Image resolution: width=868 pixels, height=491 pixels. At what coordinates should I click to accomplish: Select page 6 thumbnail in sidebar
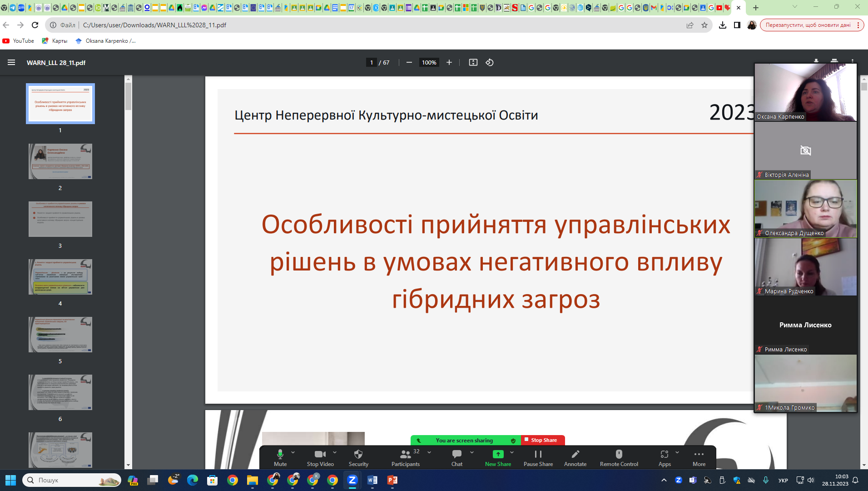tap(60, 392)
